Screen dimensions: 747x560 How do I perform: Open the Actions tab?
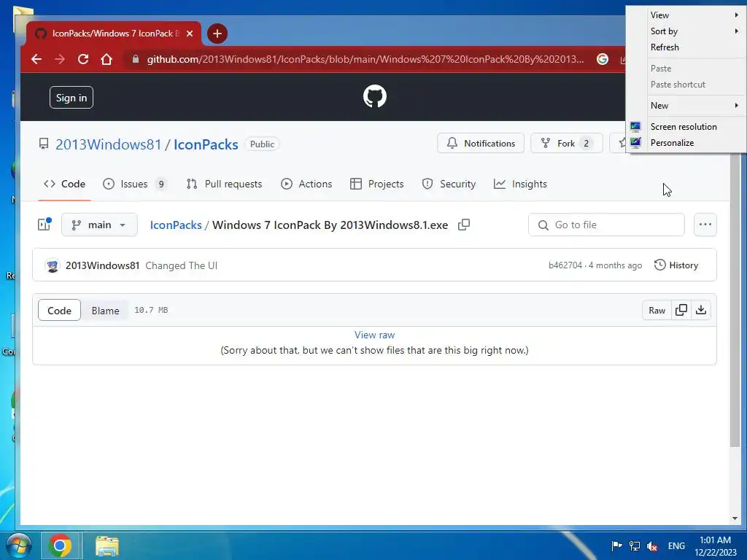tap(306, 184)
